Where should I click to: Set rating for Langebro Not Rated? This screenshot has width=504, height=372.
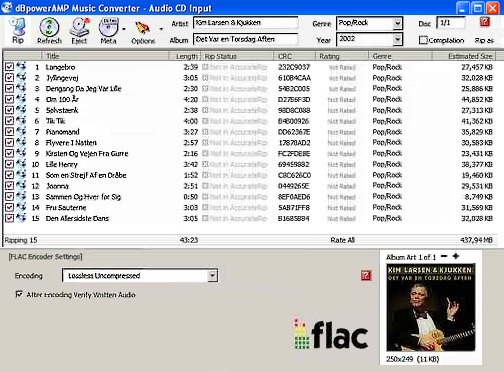coord(342,67)
